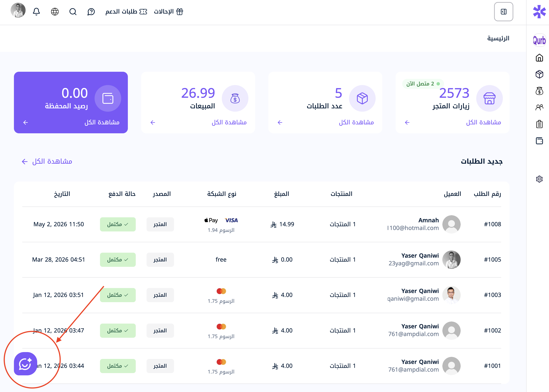
Task: Click the store visits shop icon
Action: pyautogui.click(x=489, y=99)
